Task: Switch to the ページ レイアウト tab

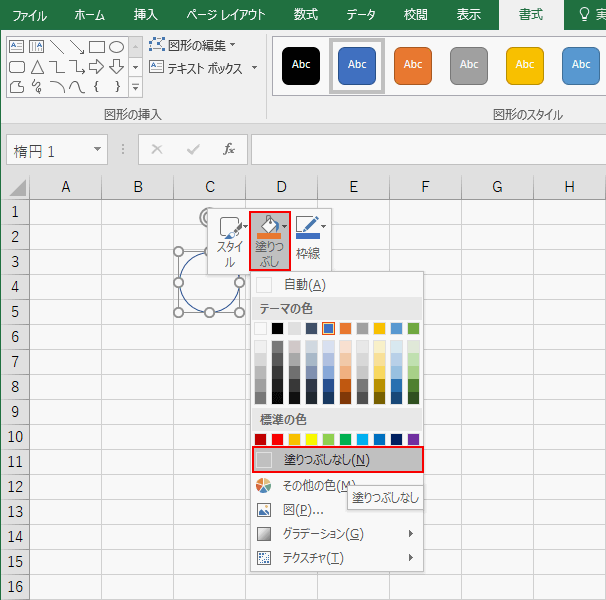Action: (226, 15)
